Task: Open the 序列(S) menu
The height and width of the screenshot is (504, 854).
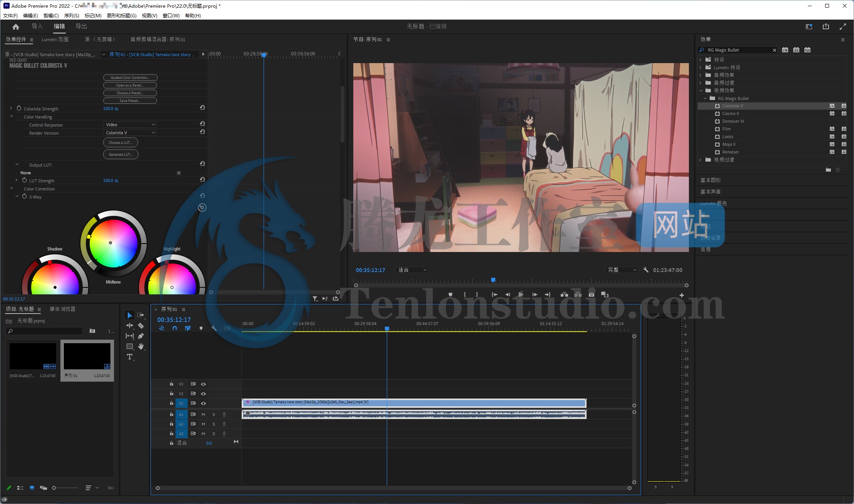Action: click(x=72, y=16)
